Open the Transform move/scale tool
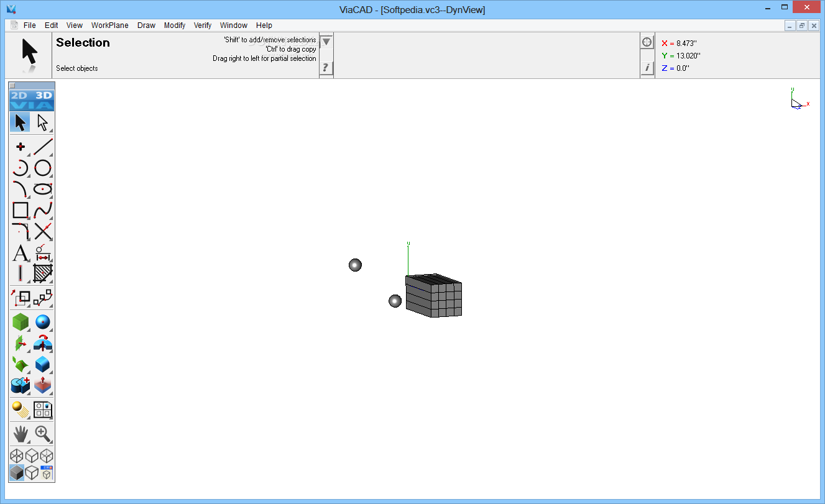The height and width of the screenshot is (504, 825). (x=21, y=298)
